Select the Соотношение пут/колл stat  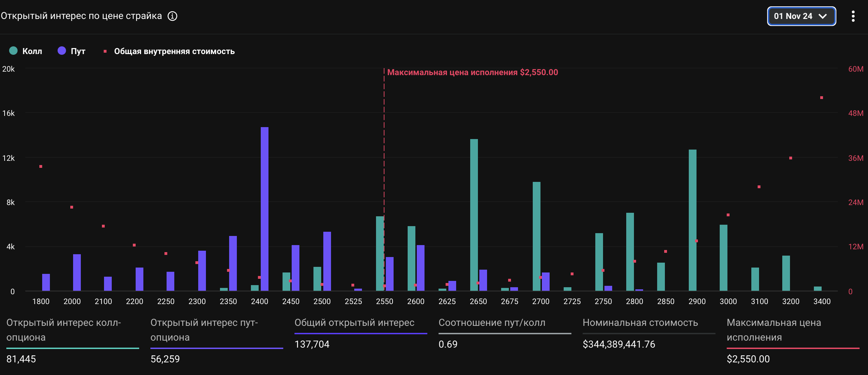pyautogui.click(x=492, y=323)
